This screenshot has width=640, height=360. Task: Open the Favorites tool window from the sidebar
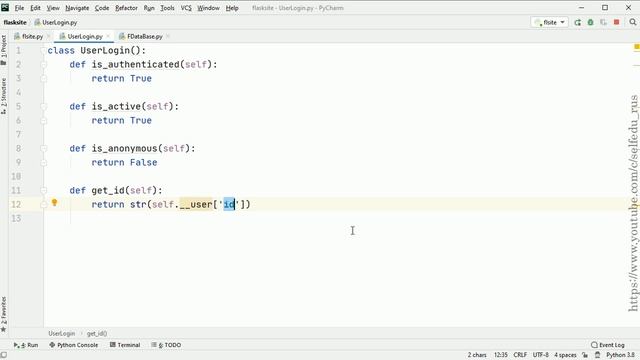[4, 314]
